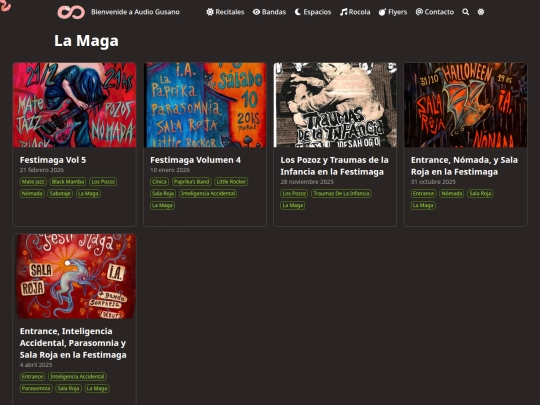Click La Maga tag under Festimaga Volumen 4
Viewport: 540px width, 405px height.
[162, 205]
